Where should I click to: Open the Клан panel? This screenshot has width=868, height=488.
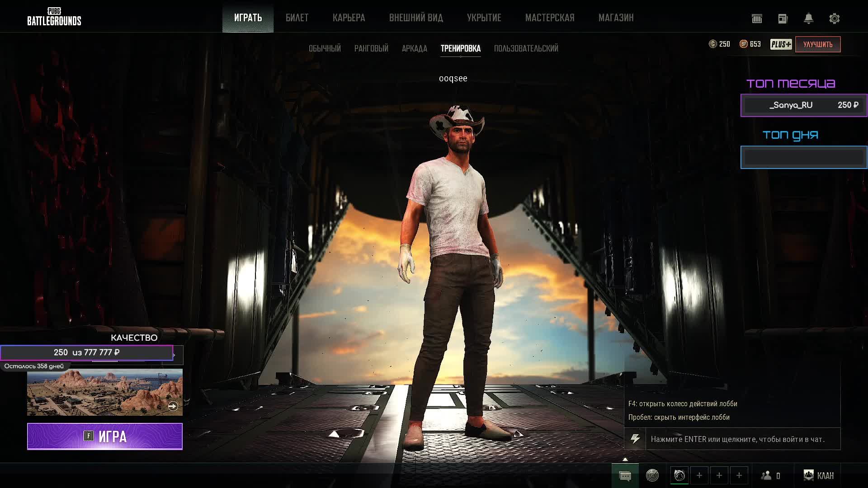pos(819,475)
